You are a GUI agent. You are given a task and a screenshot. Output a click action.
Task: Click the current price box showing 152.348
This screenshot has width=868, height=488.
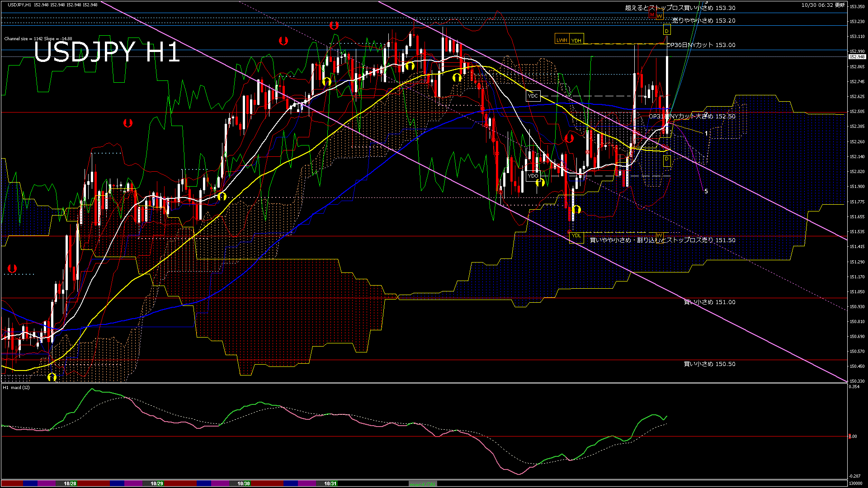(858, 58)
